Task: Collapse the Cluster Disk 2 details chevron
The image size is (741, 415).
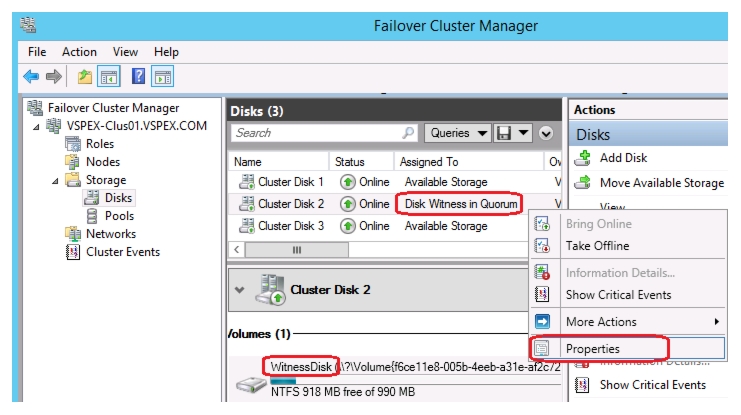Action: tap(240, 290)
